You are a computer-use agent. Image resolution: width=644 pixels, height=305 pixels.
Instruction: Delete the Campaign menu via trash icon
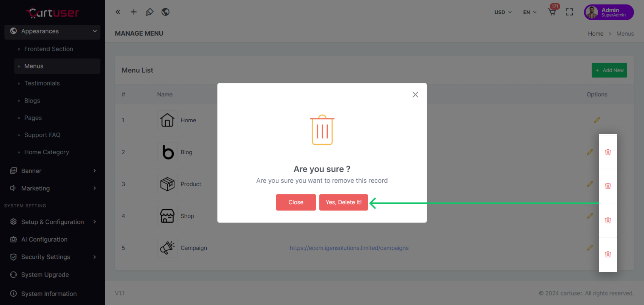tap(608, 254)
